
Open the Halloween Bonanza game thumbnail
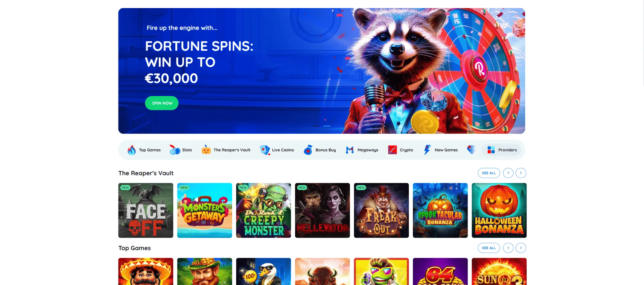click(x=499, y=210)
